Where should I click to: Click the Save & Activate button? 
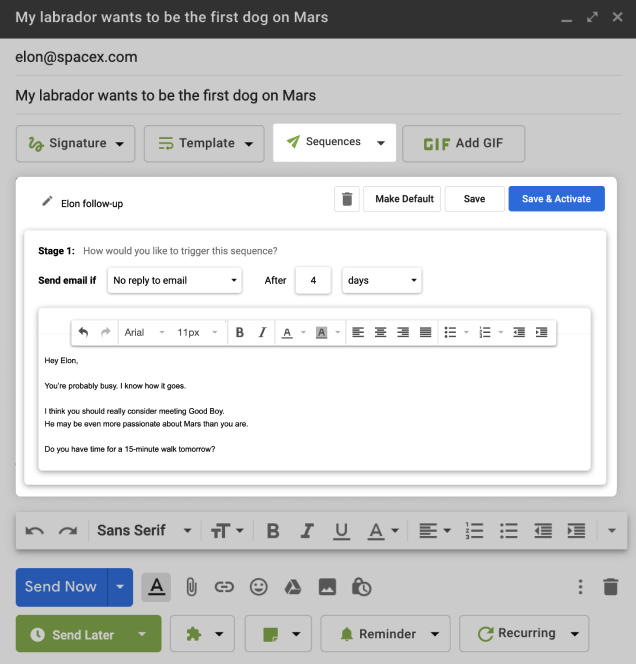point(556,199)
